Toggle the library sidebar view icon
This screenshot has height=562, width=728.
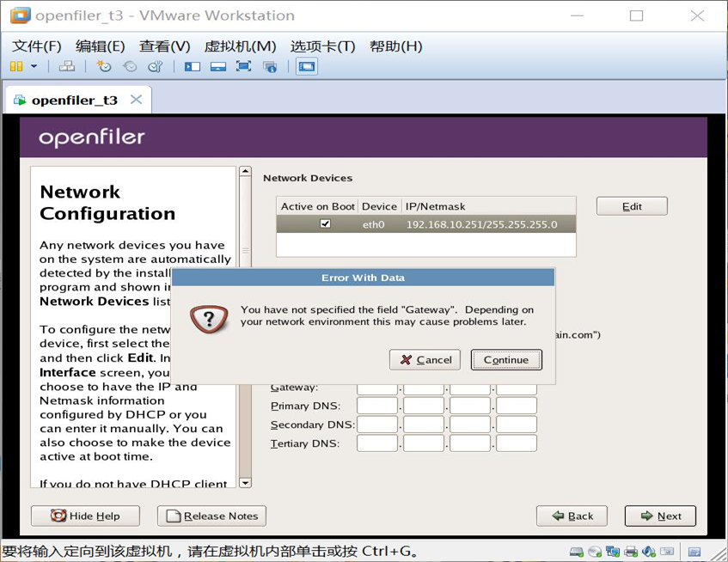point(193,66)
